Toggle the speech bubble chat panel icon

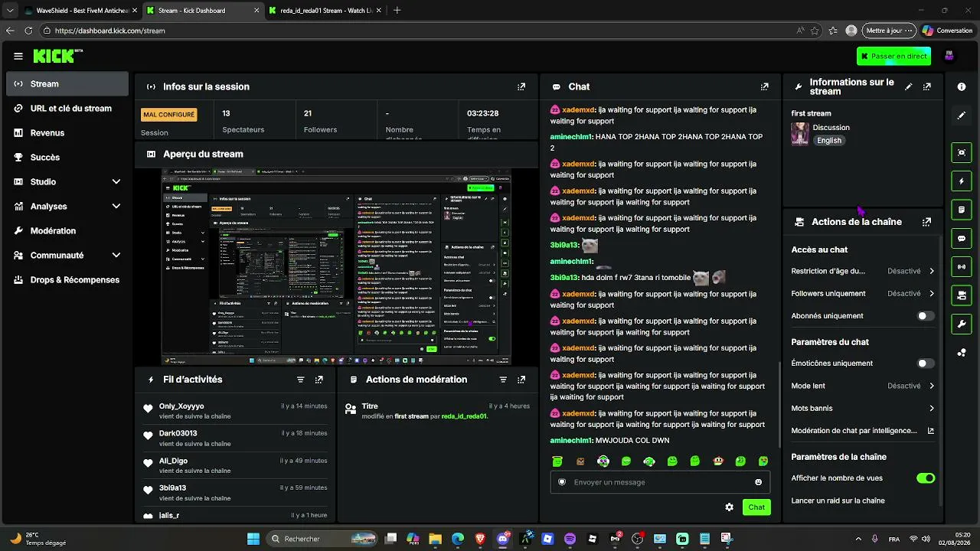(962, 239)
